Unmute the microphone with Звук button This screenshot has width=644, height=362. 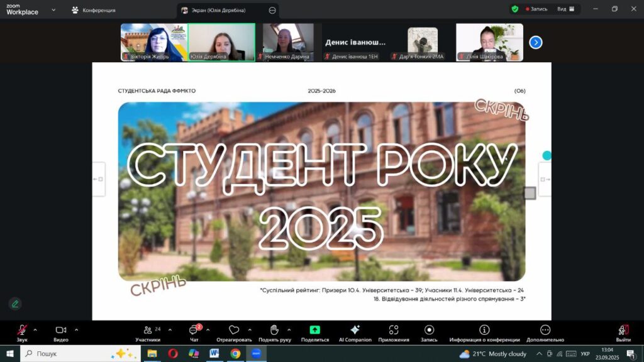click(x=22, y=332)
